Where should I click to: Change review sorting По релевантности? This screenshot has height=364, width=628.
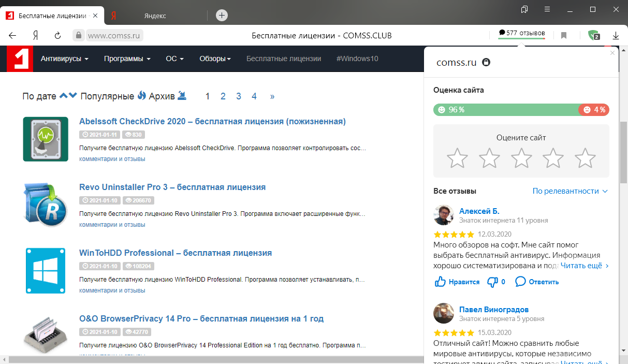569,191
